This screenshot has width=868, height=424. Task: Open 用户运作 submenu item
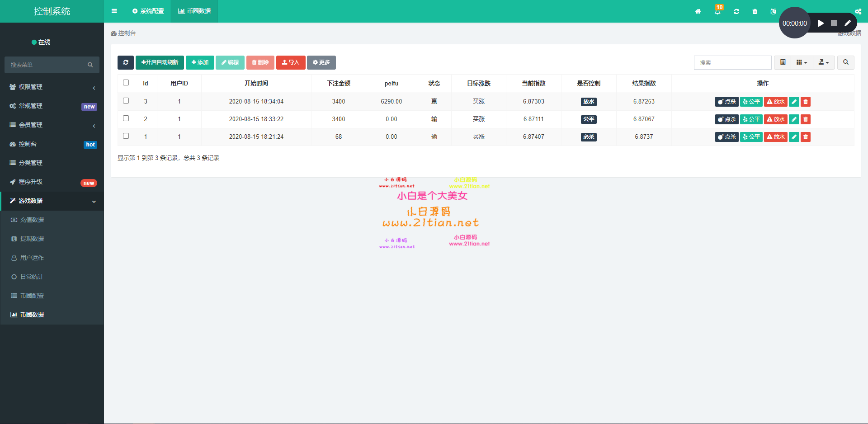52,258
